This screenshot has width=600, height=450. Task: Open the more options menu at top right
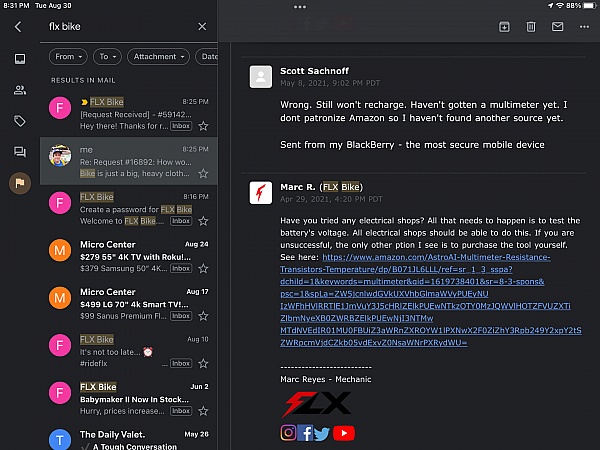(583, 27)
